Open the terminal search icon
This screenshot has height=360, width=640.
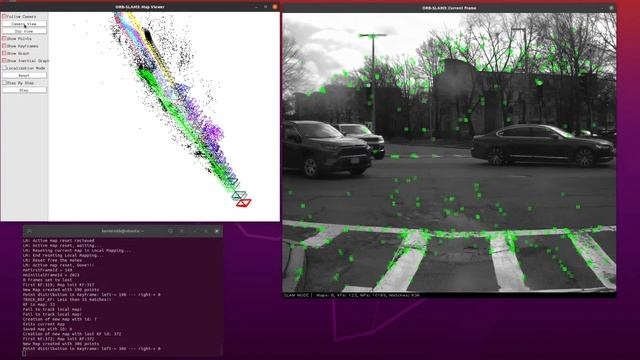pyautogui.click(x=170, y=231)
